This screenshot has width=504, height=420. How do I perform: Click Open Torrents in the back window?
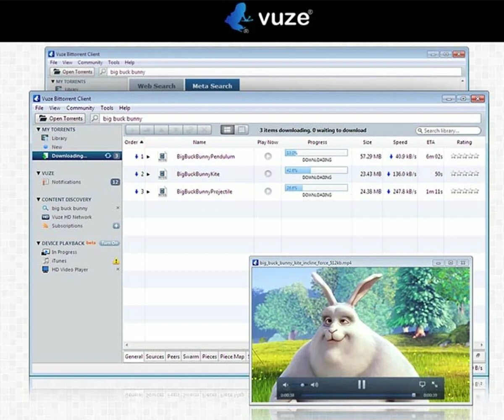point(73,72)
